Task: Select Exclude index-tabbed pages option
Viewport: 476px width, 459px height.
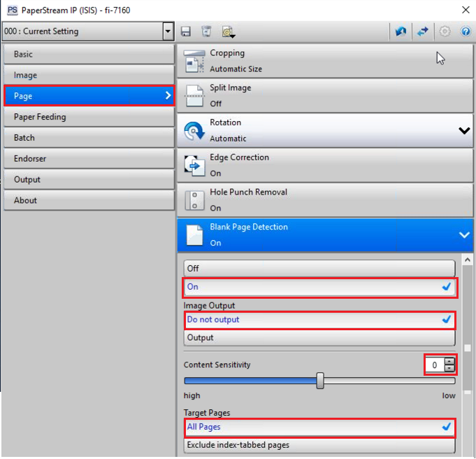Action: (x=319, y=445)
